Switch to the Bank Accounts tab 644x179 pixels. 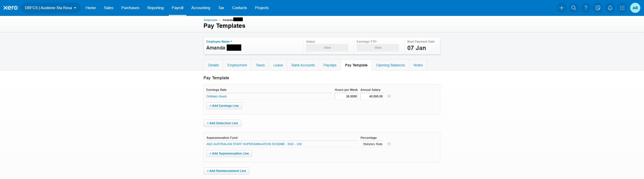point(303,65)
